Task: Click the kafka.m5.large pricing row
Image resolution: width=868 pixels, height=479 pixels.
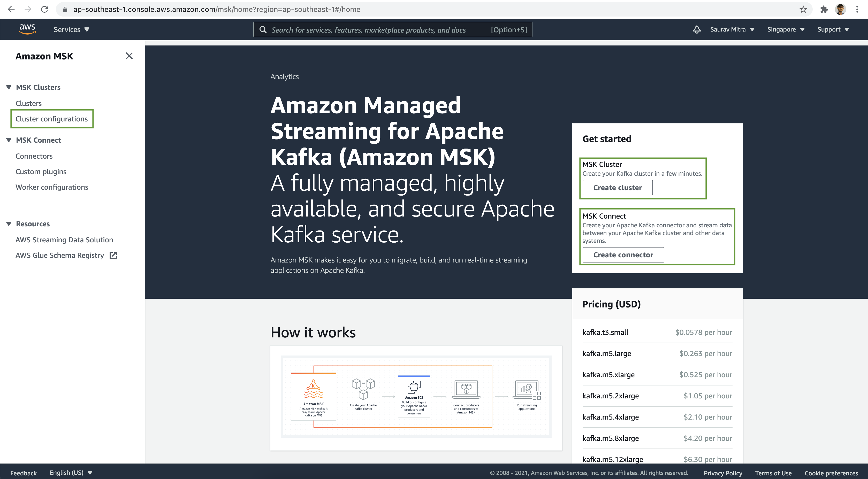Action: [x=657, y=353]
